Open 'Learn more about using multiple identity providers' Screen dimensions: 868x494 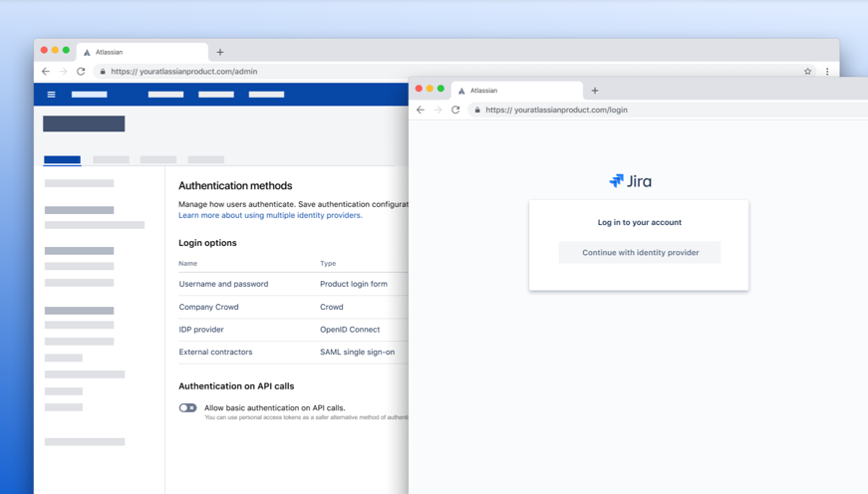(270, 215)
